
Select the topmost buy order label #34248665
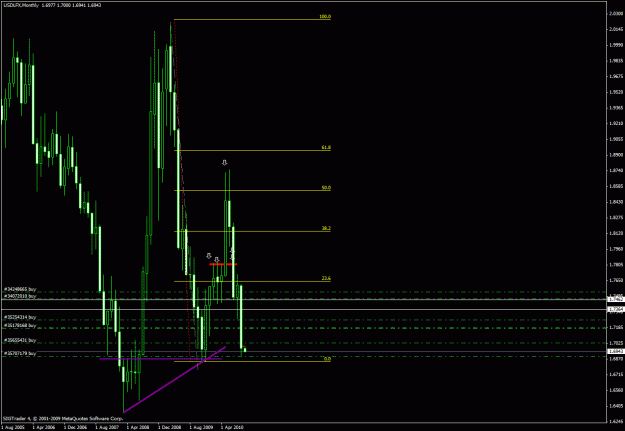click(20, 289)
